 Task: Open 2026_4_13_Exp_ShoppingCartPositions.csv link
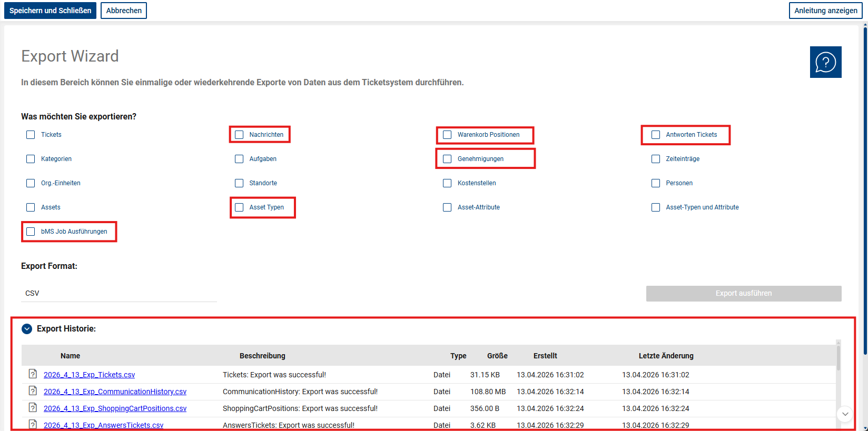(x=115, y=408)
